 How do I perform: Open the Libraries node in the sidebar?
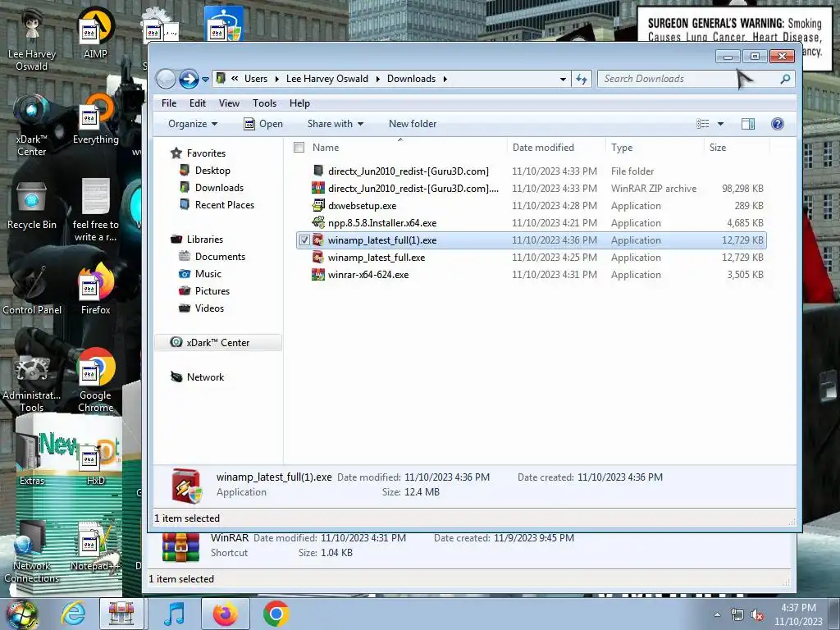click(204, 239)
